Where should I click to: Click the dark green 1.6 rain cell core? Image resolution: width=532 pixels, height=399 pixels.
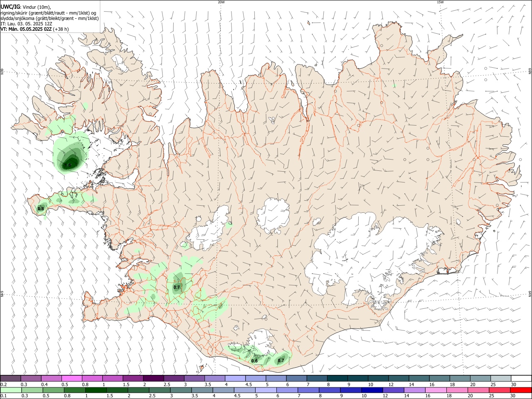tap(70, 163)
